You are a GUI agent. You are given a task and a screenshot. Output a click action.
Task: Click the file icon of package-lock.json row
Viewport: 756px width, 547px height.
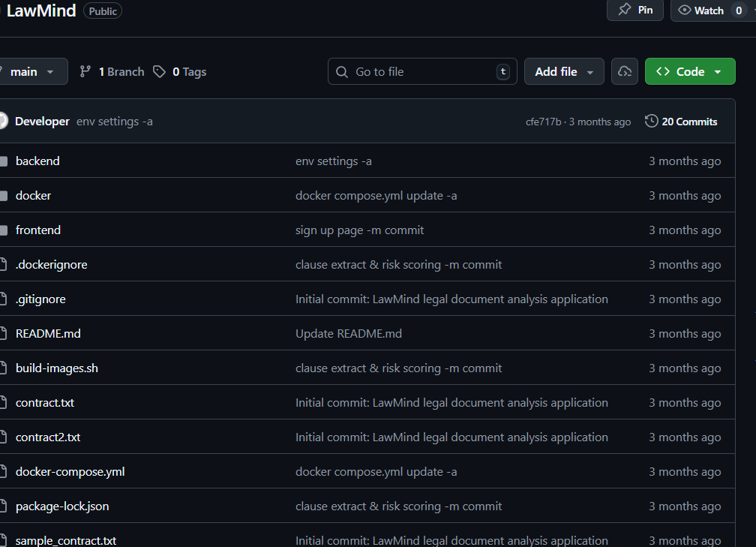(x=3, y=506)
